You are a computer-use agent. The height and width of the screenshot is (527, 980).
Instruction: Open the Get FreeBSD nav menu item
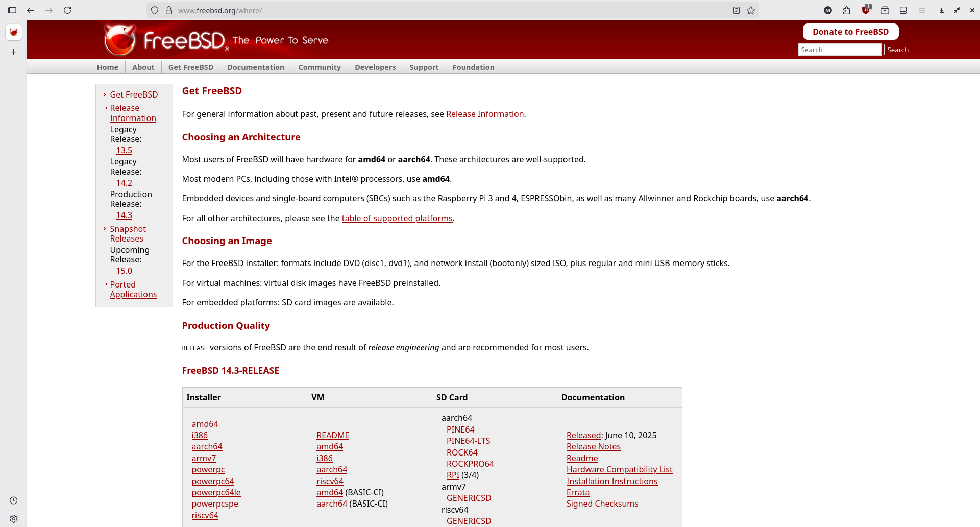click(191, 67)
